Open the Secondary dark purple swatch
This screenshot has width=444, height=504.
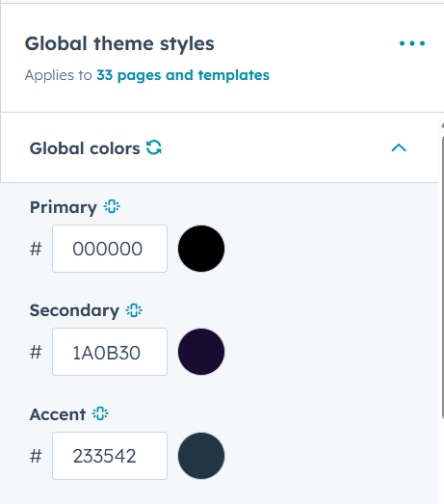pos(201,352)
